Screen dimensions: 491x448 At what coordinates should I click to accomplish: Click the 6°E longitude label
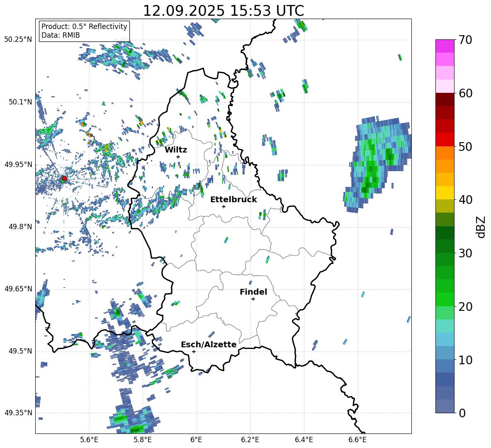click(x=197, y=440)
